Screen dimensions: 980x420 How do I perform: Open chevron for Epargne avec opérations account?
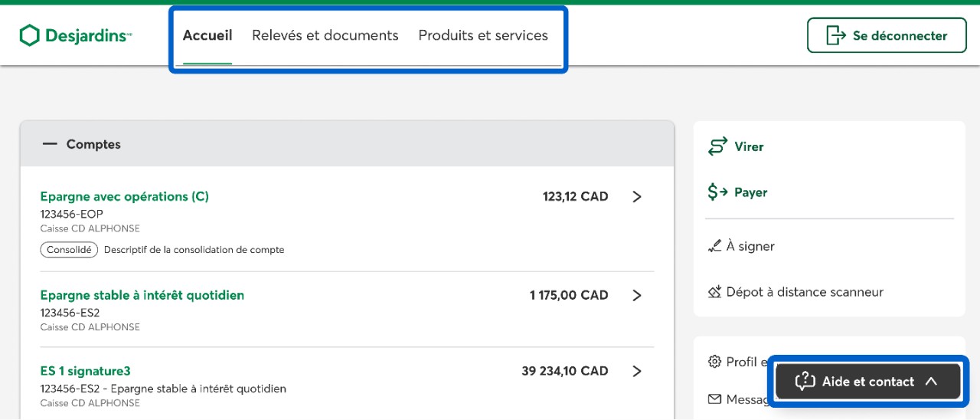pos(636,197)
